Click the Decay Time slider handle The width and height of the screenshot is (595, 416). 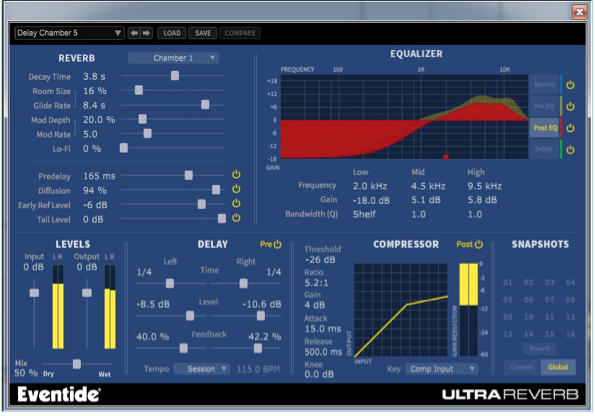175,76
